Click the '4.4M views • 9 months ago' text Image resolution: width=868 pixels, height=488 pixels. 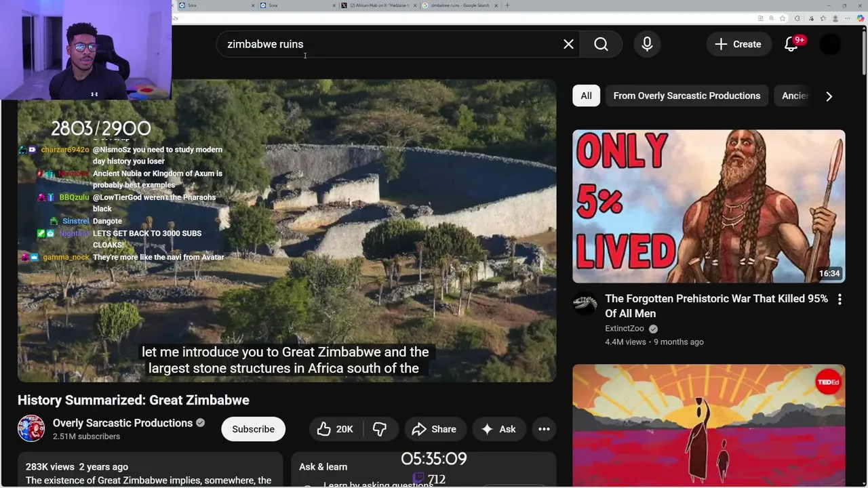pos(654,342)
